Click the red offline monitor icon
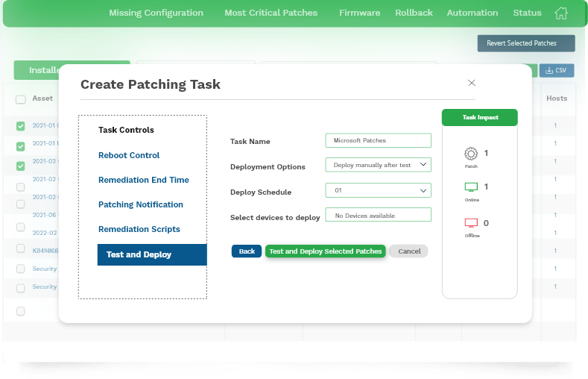This screenshot has height=379, width=588. click(471, 223)
